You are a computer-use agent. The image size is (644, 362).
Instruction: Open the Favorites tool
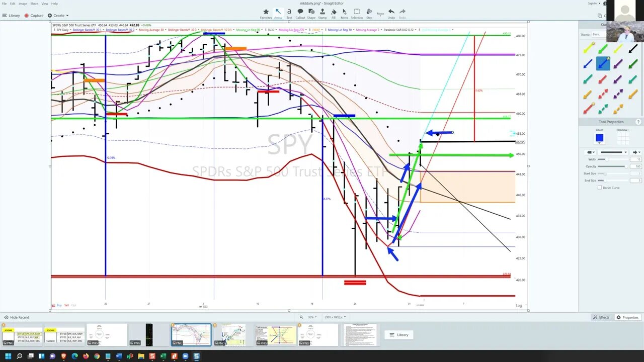pyautogui.click(x=266, y=14)
